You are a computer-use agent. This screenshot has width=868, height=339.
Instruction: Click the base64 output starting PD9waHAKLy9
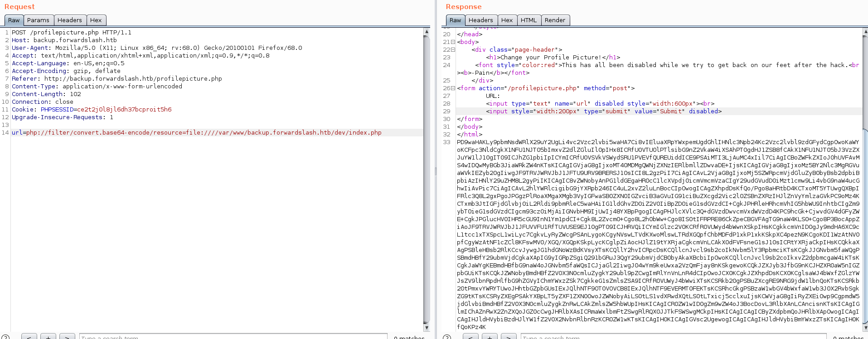tap(658, 235)
